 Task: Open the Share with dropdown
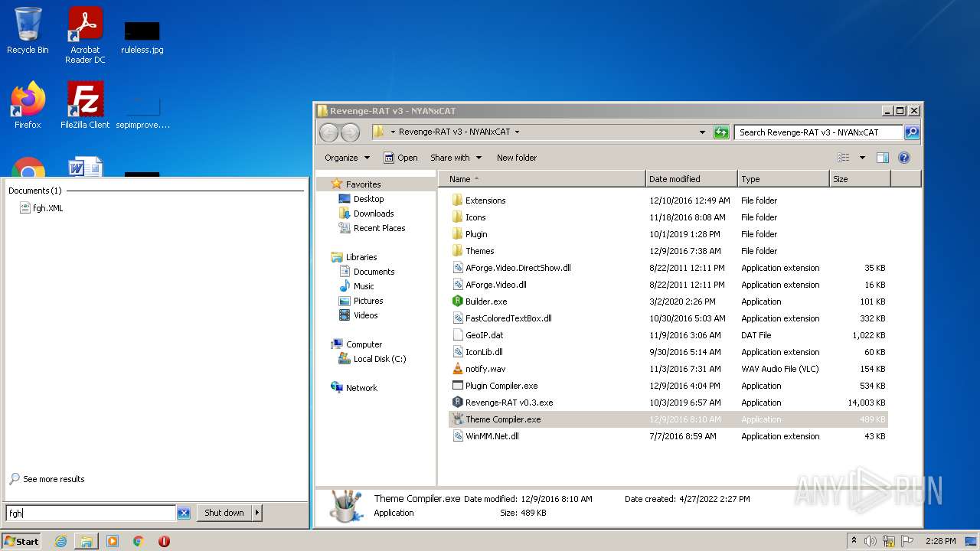(456, 158)
